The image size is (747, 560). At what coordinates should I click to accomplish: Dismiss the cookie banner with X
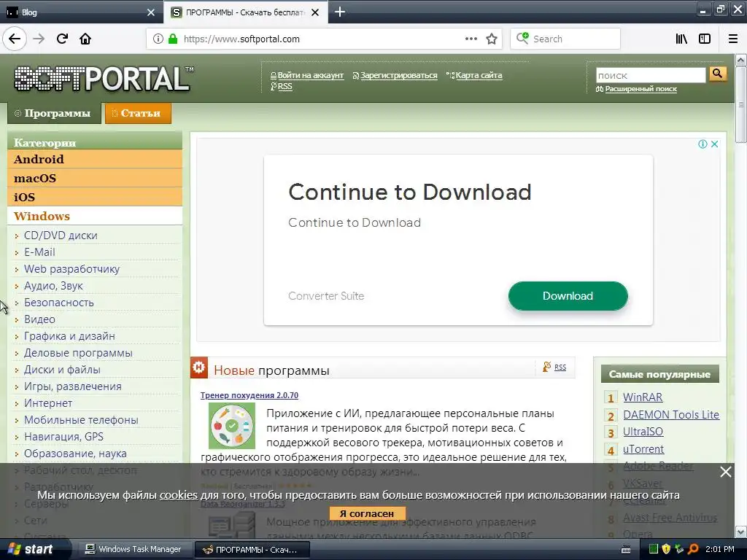726,472
